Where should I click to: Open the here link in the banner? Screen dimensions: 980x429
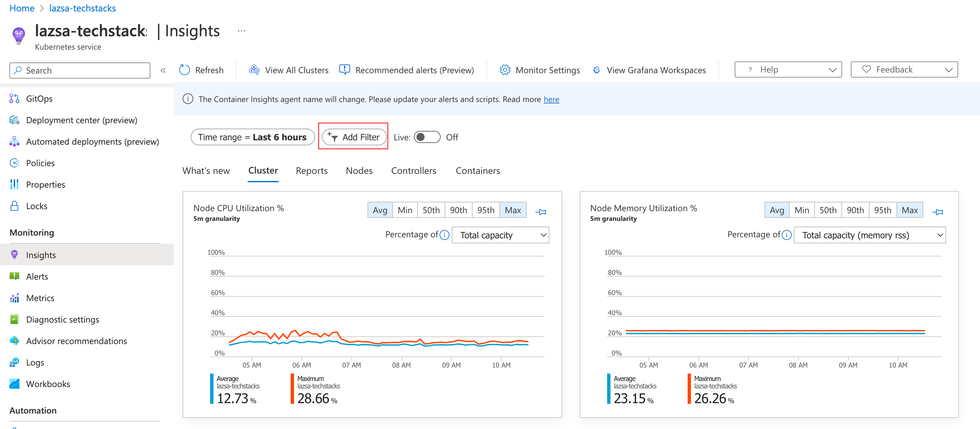coord(551,99)
